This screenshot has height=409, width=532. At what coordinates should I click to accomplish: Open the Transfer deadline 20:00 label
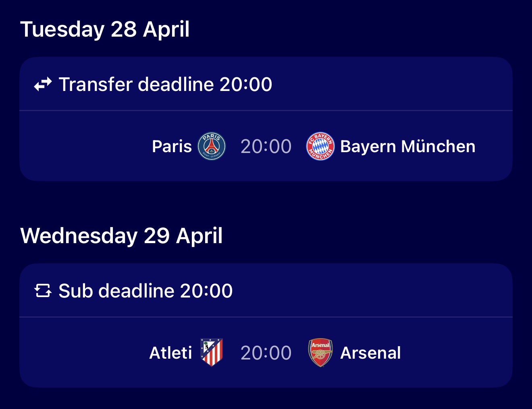165,85
